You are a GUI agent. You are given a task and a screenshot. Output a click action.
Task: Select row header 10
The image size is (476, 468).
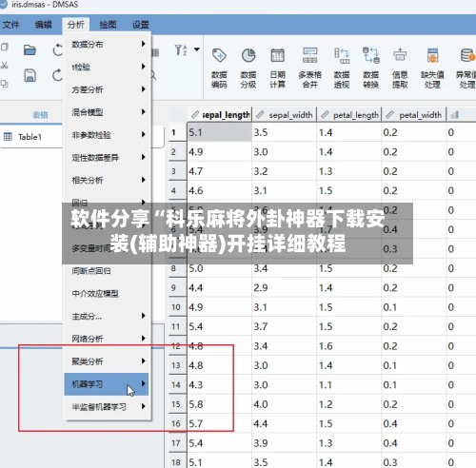click(x=177, y=307)
